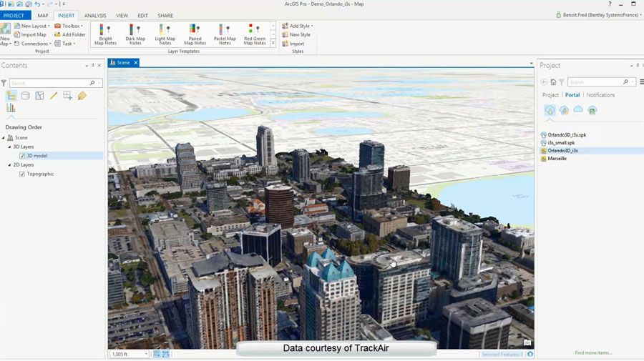Switch to the ANALYSIS ribbon tab

pos(95,16)
